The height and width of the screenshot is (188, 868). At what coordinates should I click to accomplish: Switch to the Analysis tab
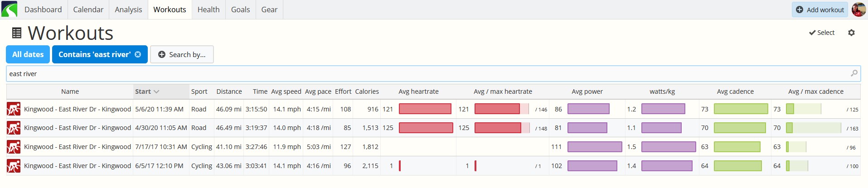tap(128, 10)
